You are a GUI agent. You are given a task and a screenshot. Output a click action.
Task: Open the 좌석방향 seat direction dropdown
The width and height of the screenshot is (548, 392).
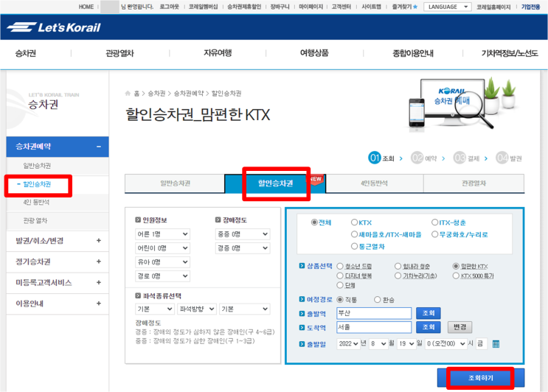[x=197, y=309]
